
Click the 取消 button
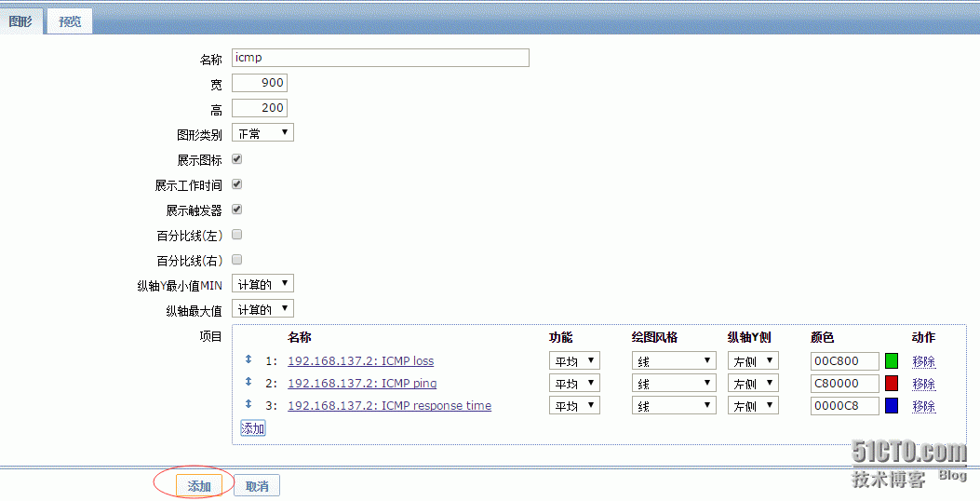(257, 486)
